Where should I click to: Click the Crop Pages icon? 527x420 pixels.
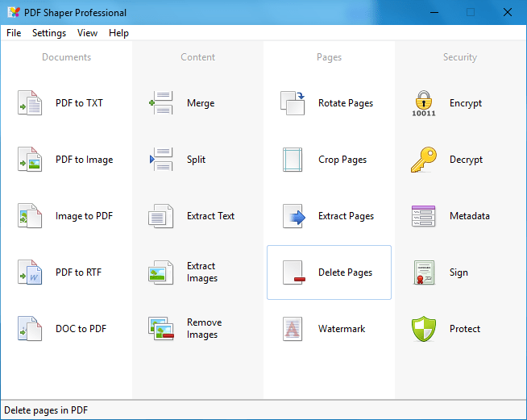(x=293, y=160)
